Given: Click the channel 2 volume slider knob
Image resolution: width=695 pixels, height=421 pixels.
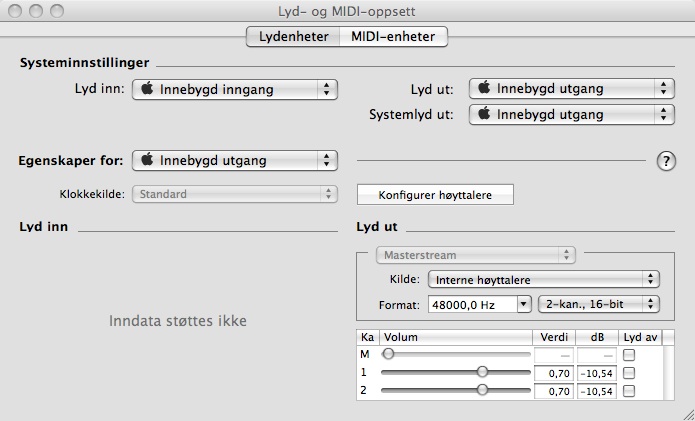Looking at the screenshot, I should pyautogui.click(x=482, y=391).
